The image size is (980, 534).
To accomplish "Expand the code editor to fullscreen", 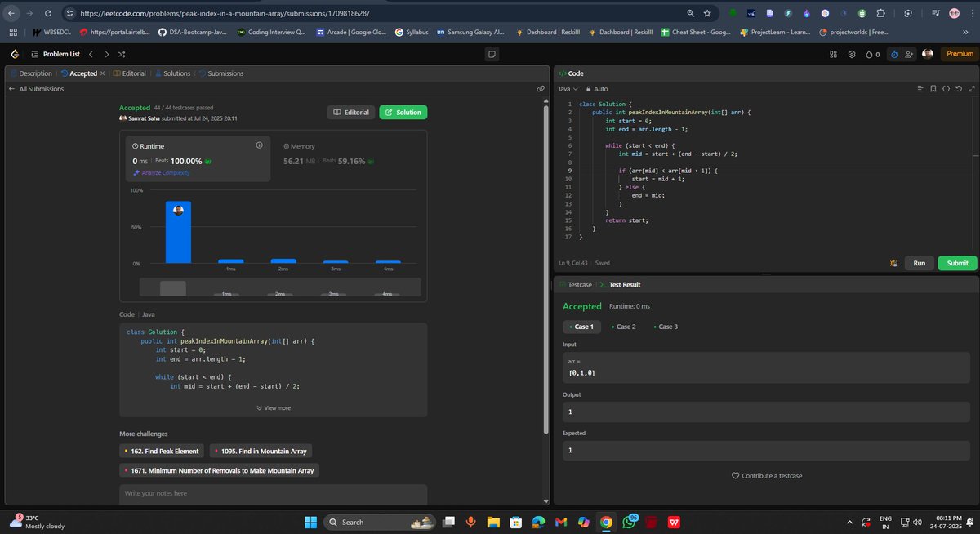I will click(971, 88).
